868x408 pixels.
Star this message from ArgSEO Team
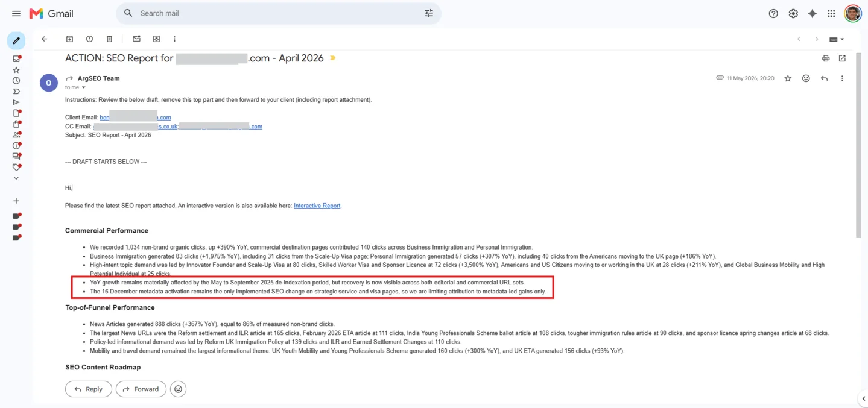788,78
